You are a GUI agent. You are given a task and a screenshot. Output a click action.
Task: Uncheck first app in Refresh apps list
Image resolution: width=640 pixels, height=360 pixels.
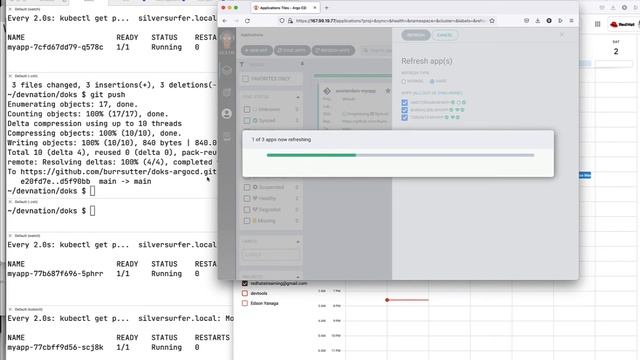pyautogui.click(x=404, y=102)
